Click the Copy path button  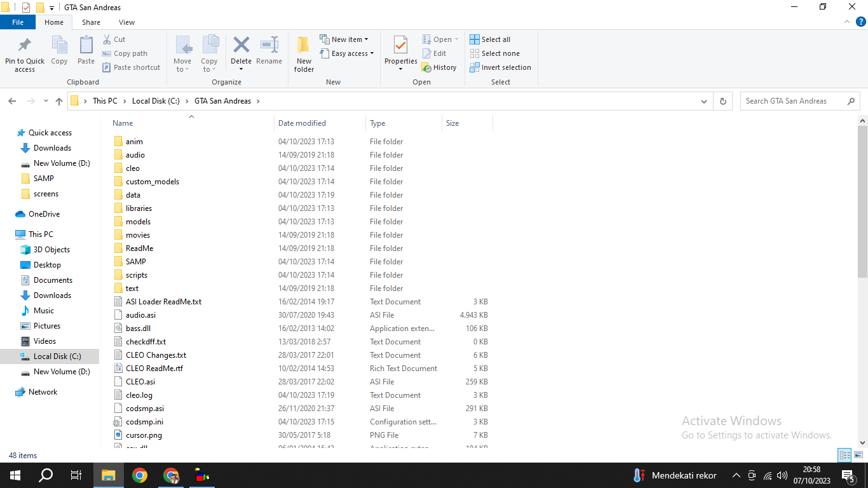[x=125, y=53]
